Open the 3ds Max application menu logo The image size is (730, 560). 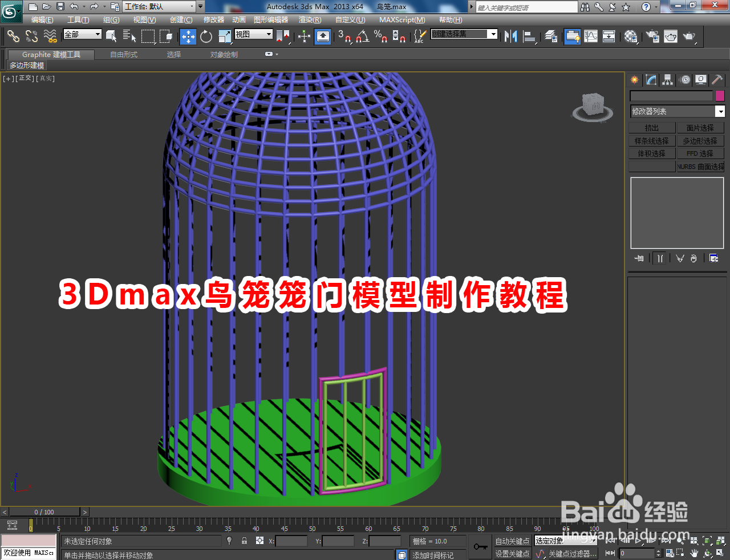coord(11,11)
